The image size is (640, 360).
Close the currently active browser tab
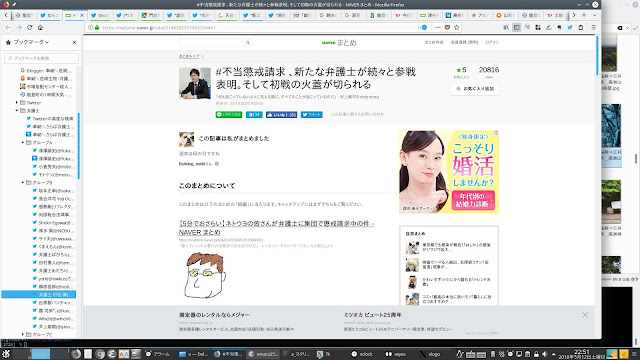coord(82,15)
